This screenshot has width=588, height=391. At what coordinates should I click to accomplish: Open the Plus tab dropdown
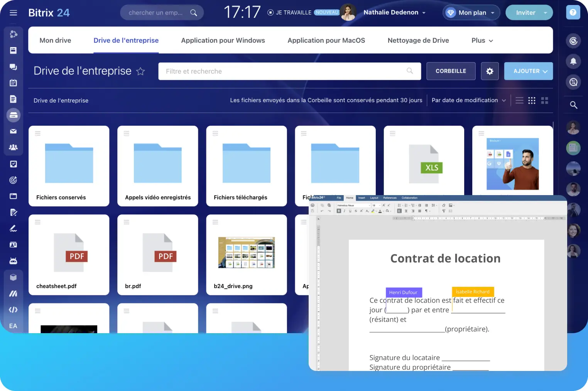pos(482,40)
